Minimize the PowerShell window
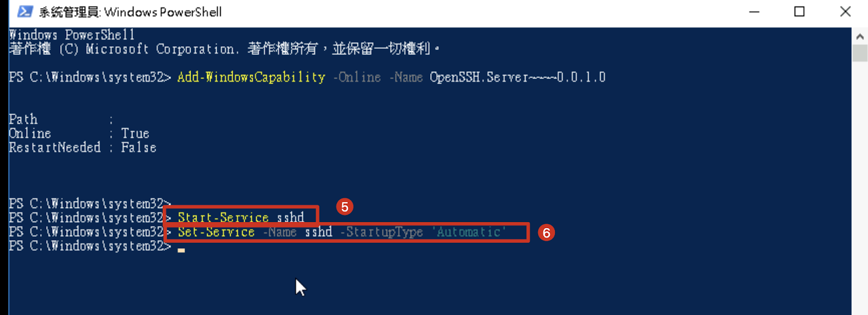This screenshot has height=315, width=868. [x=754, y=11]
